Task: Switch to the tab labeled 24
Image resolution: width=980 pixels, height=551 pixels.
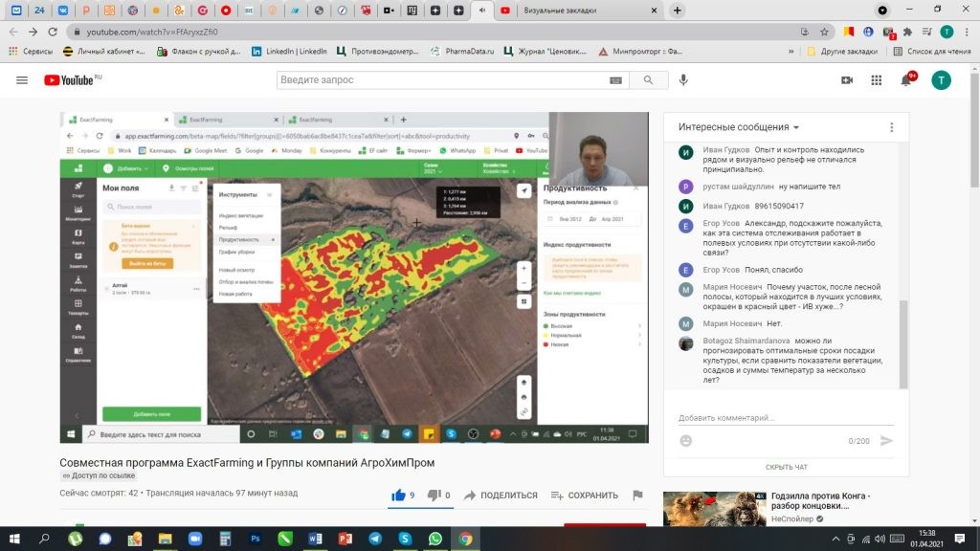Action: tap(39, 10)
